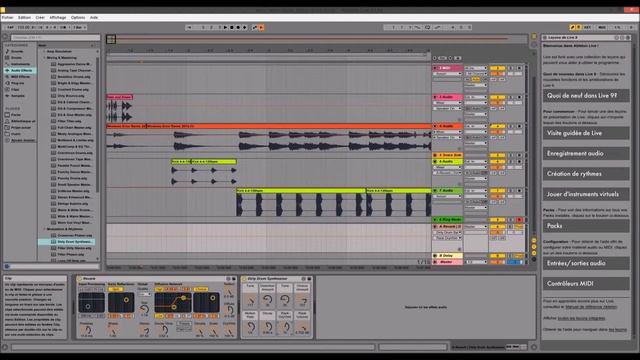Open the Visite guidée de Live lesson

pos(586,133)
